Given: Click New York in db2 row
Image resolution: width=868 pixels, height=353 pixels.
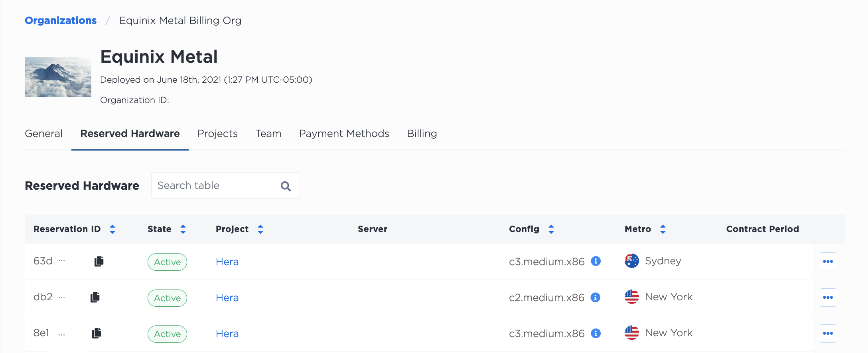Looking at the screenshot, I should [x=669, y=297].
